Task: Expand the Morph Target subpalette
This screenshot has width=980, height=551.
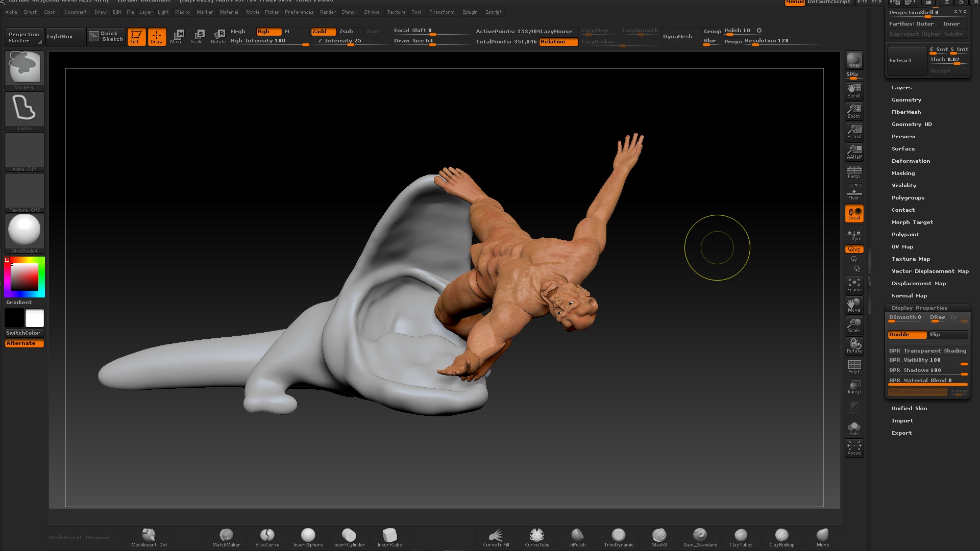Action: [x=912, y=222]
